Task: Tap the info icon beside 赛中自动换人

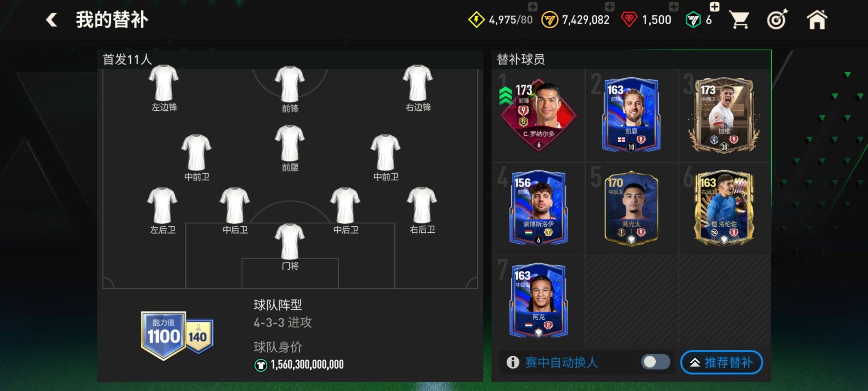Action: (x=512, y=362)
